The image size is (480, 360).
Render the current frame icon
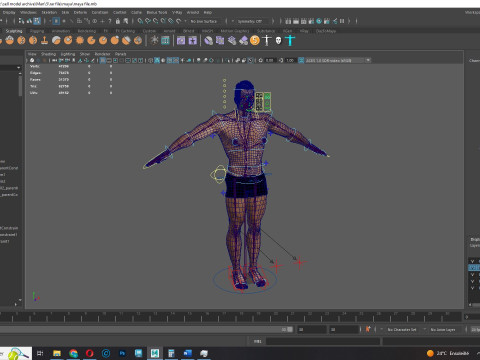(x=296, y=21)
